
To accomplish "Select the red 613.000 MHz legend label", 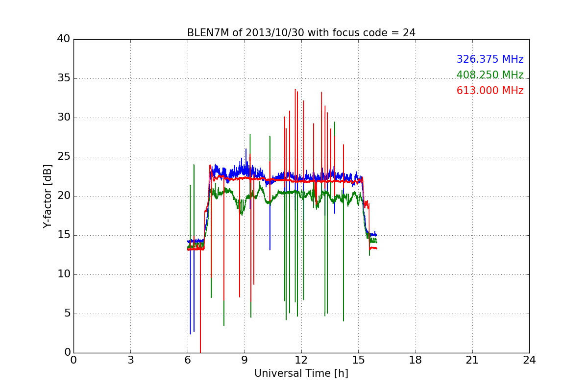I will (490, 91).
